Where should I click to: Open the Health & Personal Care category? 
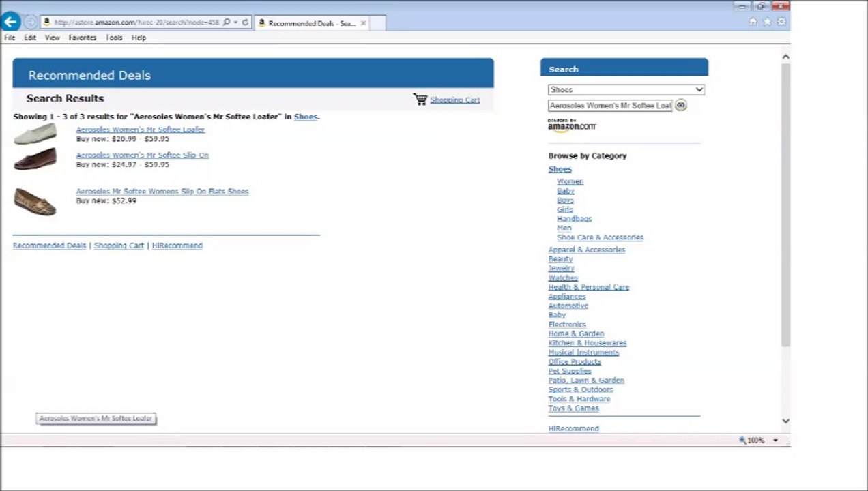click(589, 288)
